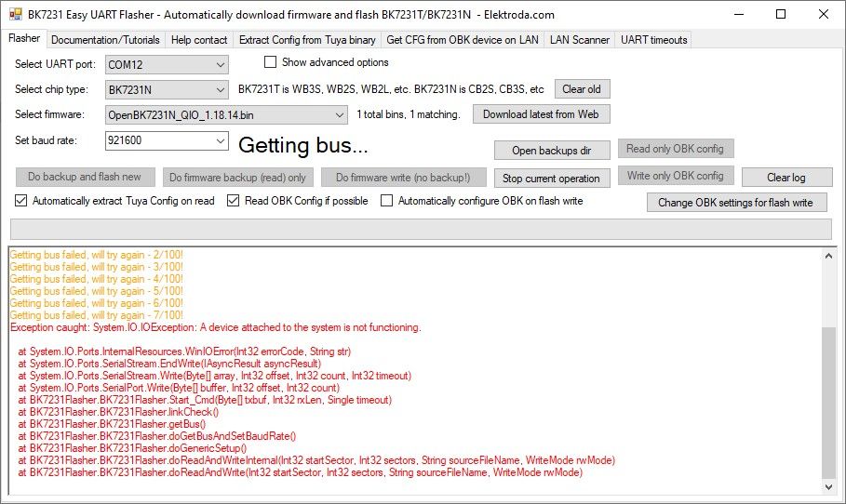
Task: Click the flashing progress bar
Action: (421, 229)
